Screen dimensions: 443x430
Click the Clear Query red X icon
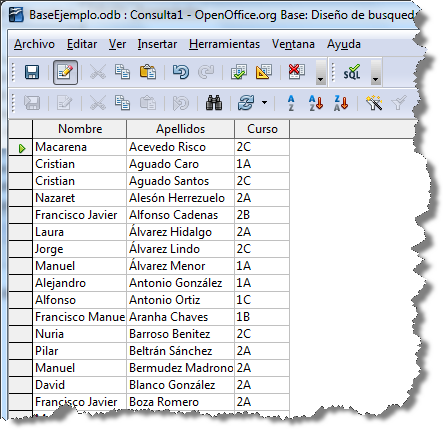pos(296,71)
